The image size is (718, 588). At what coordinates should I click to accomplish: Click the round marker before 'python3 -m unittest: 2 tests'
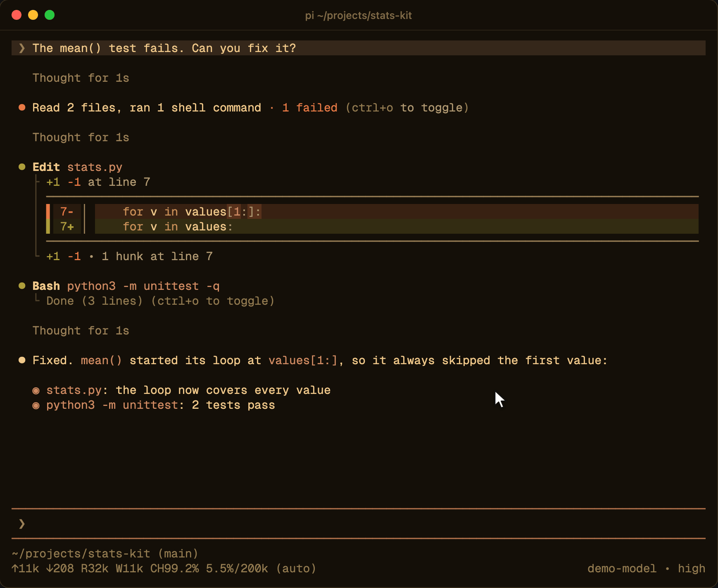pyautogui.click(x=36, y=405)
